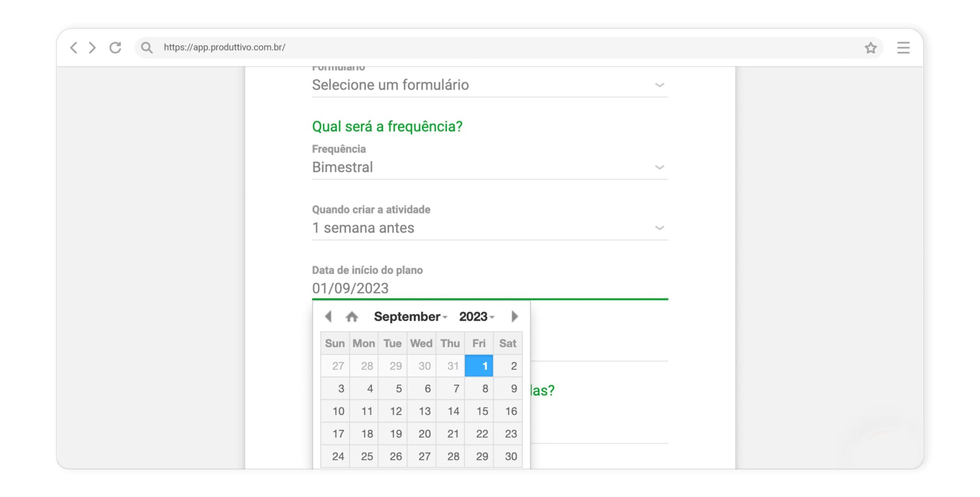Viewport: 980px width, 497px height.
Task: Click the search magnifier icon in address bar
Action: coord(147,47)
